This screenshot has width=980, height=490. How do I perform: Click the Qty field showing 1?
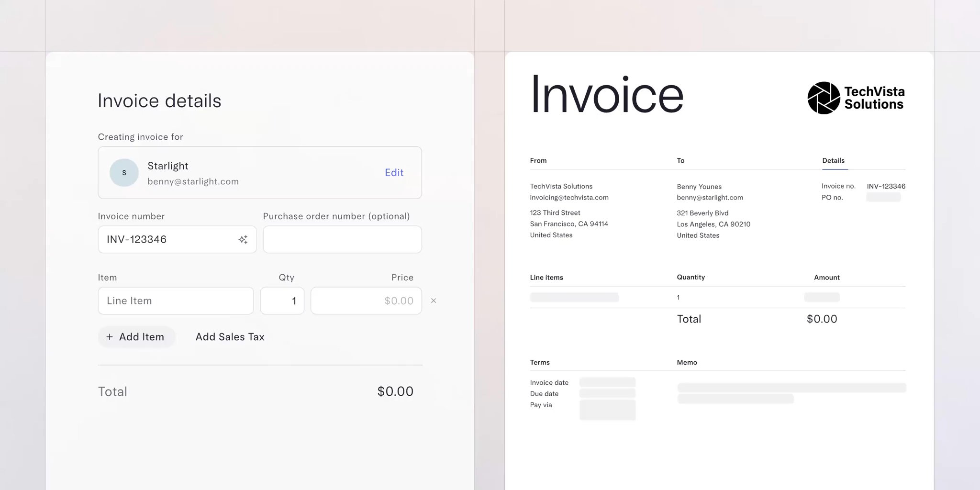tap(282, 301)
